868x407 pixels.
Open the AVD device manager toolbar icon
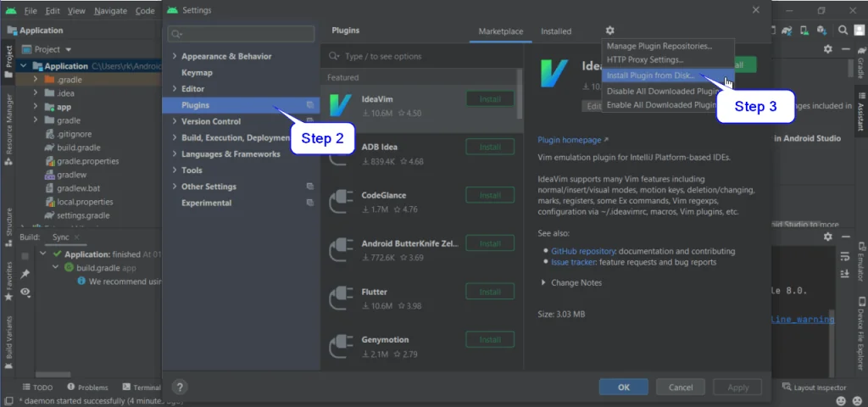(804, 31)
